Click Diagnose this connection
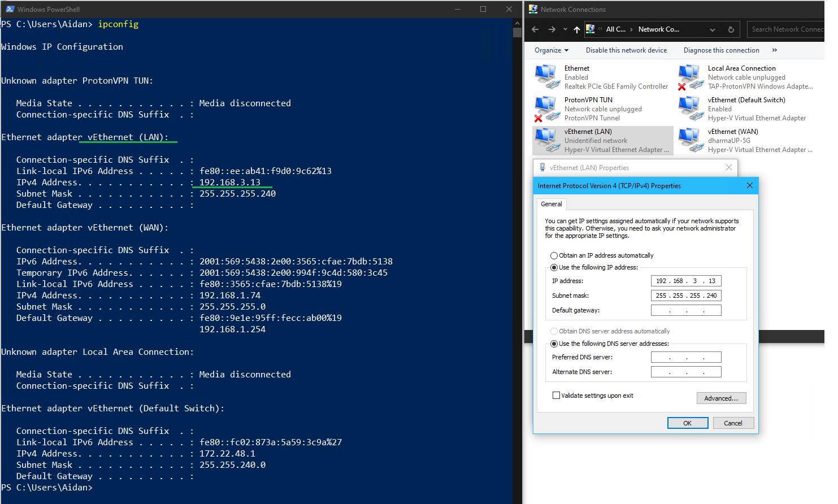 coord(721,50)
